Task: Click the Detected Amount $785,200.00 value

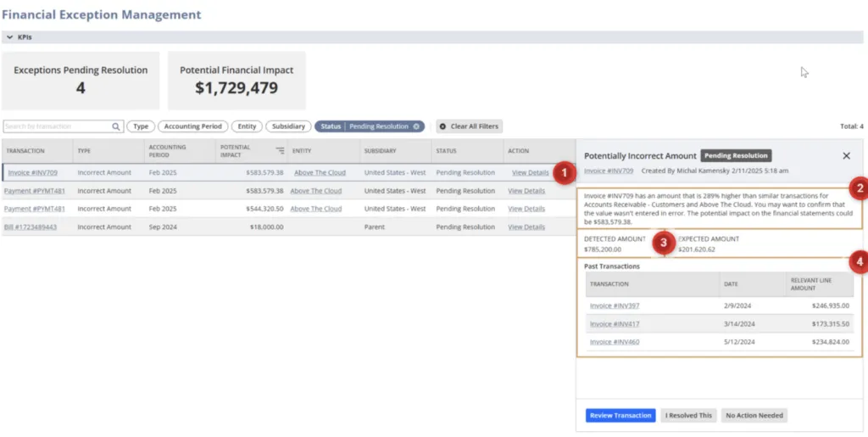Action: click(x=603, y=249)
